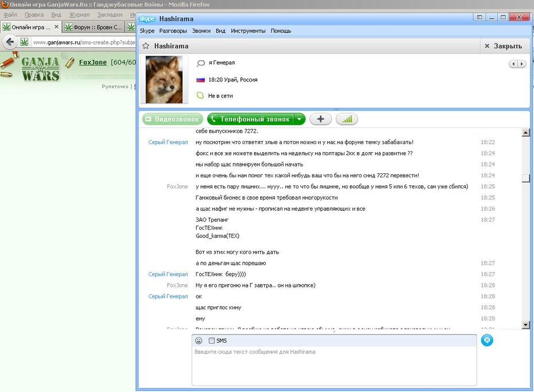
Task: Click the 18:24 timestamp of the фокс message
Action: [x=487, y=153]
